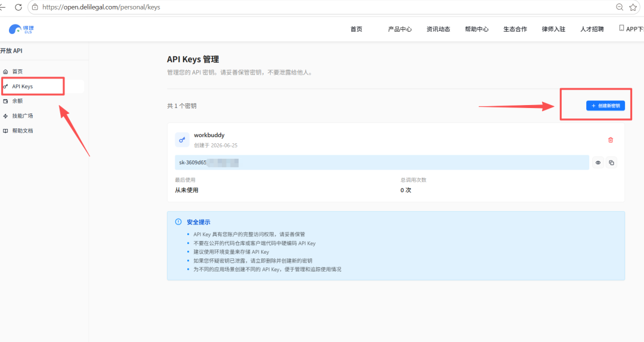Viewport: 644px width, 342px height.
Task: Open 人才招聘 navigation item
Action: pyautogui.click(x=592, y=29)
